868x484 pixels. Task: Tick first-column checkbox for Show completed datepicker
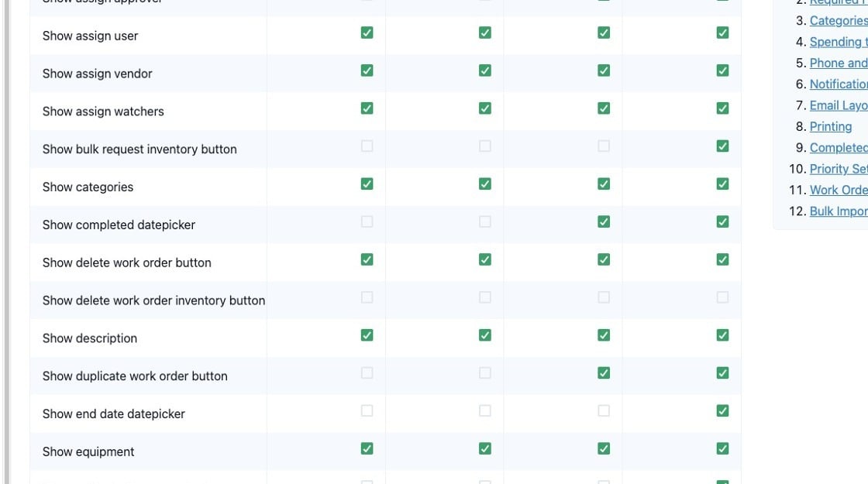(x=367, y=221)
